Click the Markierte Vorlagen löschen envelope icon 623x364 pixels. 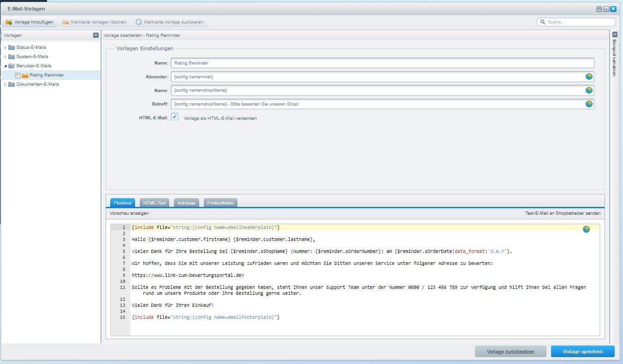(x=65, y=22)
